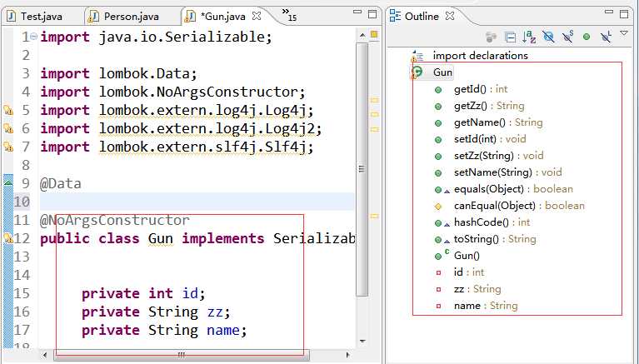
Task: Select canEqual(Object) : boolean in Outline
Action: [x=519, y=206]
